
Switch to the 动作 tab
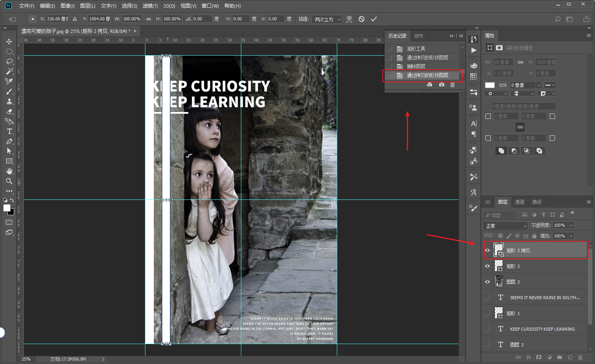point(419,36)
